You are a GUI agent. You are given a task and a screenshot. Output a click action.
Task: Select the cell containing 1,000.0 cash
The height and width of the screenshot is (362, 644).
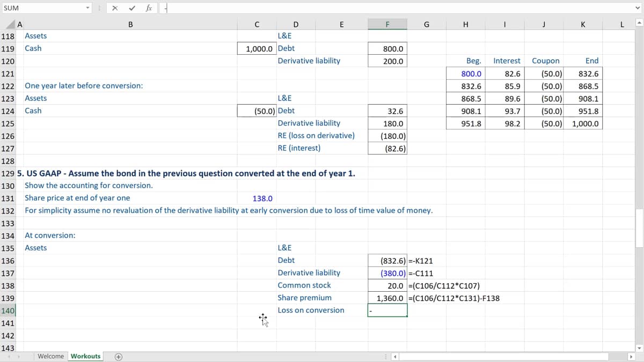pos(257,48)
